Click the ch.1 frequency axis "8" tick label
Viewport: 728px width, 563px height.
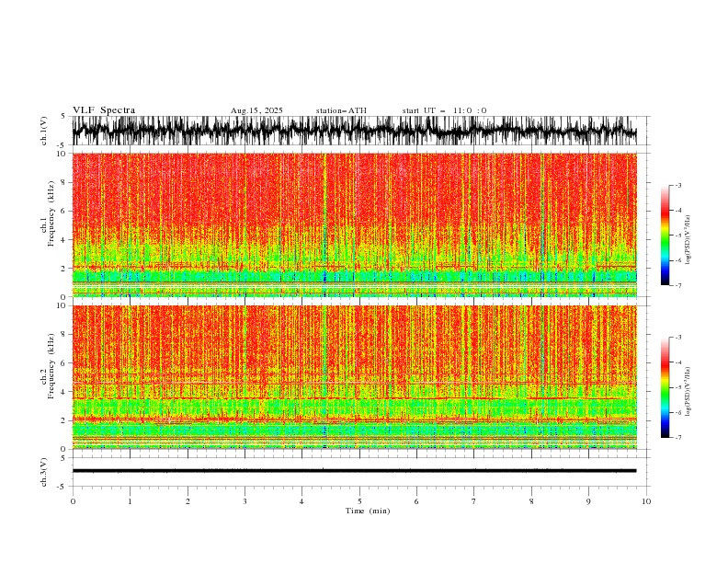click(x=63, y=182)
